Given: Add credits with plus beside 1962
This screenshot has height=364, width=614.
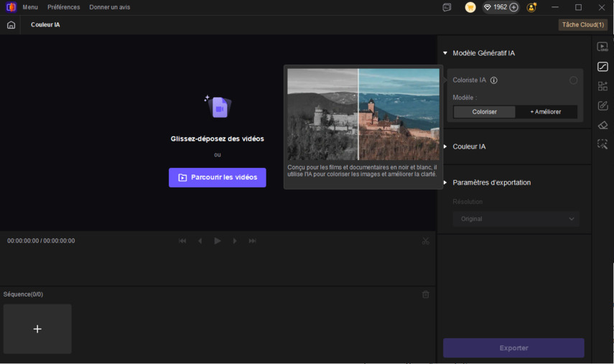Looking at the screenshot, I should click(x=513, y=7).
